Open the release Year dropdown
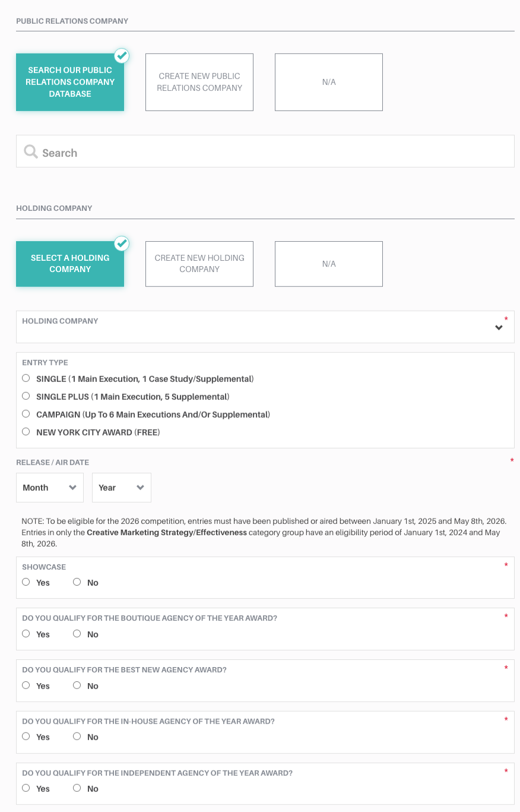This screenshot has height=812, width=520. [x=122, y=488]
